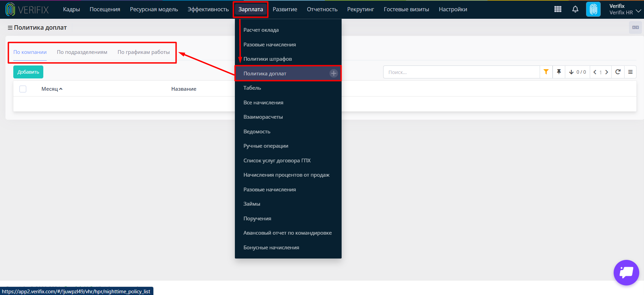Screen dimensions: 644x295
Task: Click the Verifix logo
Action: click(x=27, y=10)
